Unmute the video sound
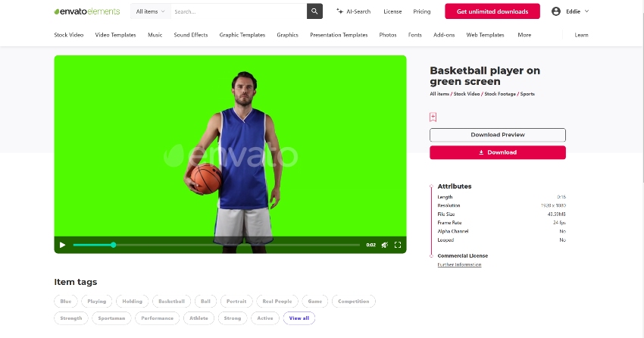Viewport: 644px width, 338px height. (384, 245)
